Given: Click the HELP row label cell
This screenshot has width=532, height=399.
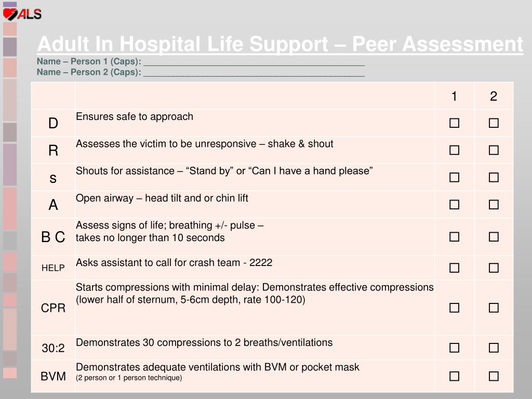Looking at the screenshot, I should 53,268.
